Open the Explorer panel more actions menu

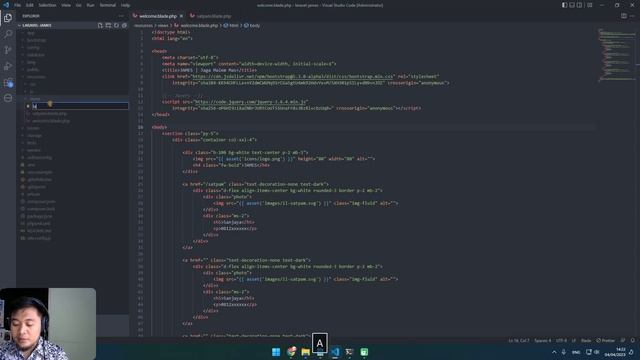tap(121, 16)
